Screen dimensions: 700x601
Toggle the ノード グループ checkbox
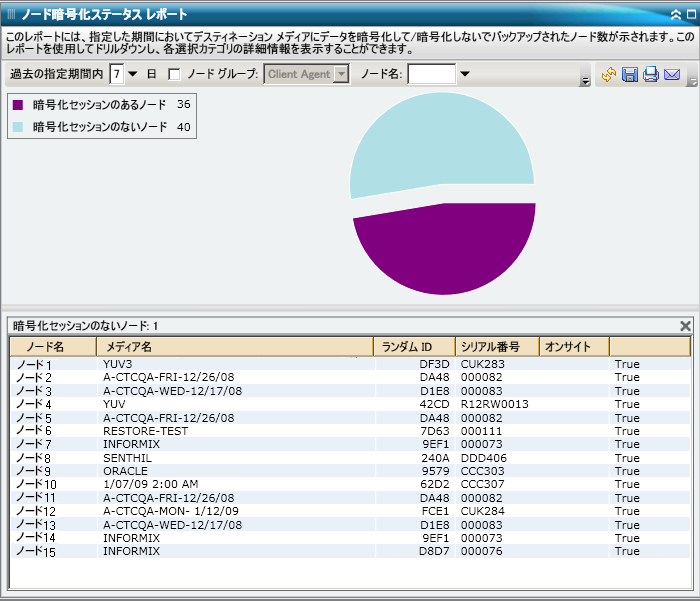[174, 74]
